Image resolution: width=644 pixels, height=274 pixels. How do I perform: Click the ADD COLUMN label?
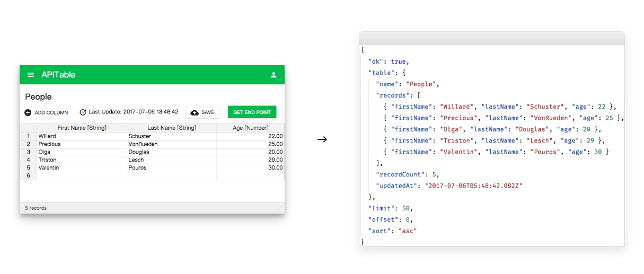pyautogui.click(x=51, y=112)
